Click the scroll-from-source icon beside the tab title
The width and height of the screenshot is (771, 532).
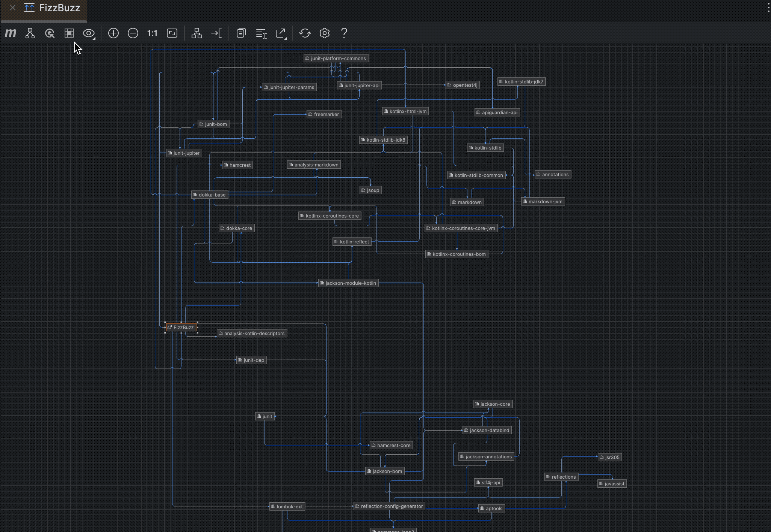29,8
